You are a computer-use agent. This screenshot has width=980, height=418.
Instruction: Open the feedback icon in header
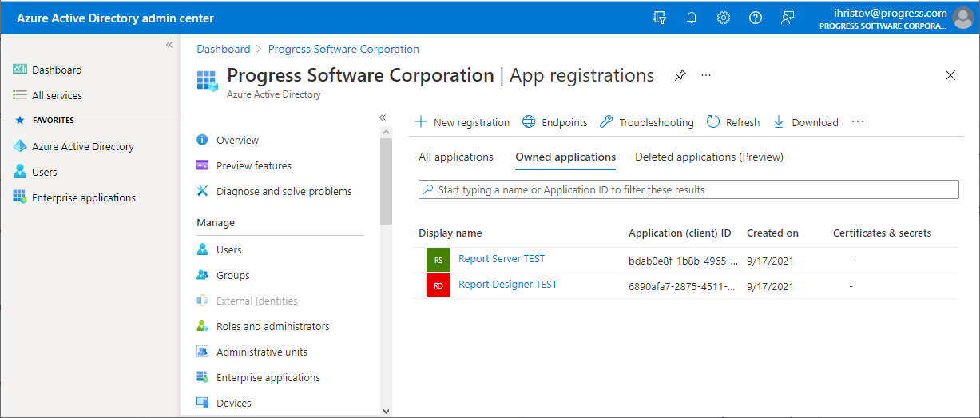(x=788, y=18)
